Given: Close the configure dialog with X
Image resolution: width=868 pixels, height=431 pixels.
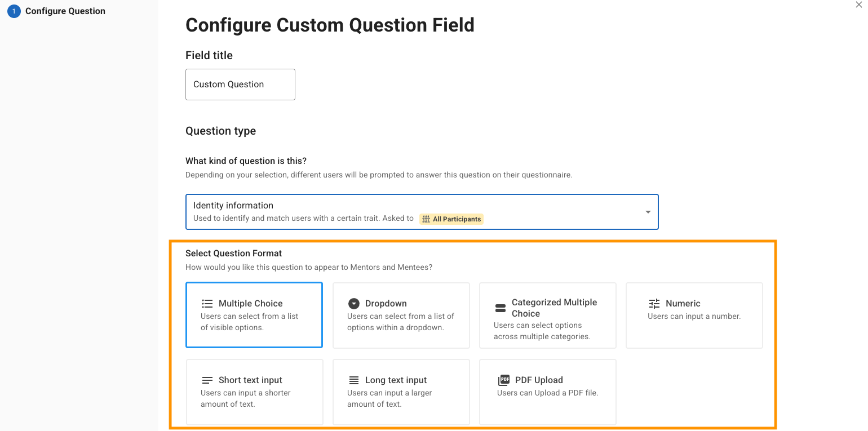Looking at the screenshot, I should click(859, 5).
